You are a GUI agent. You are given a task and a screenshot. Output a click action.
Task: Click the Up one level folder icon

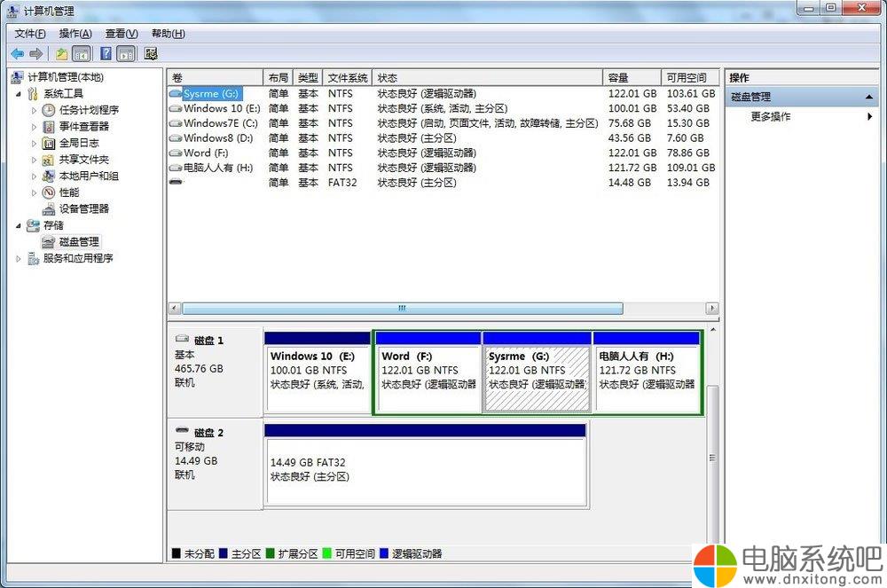62,54
